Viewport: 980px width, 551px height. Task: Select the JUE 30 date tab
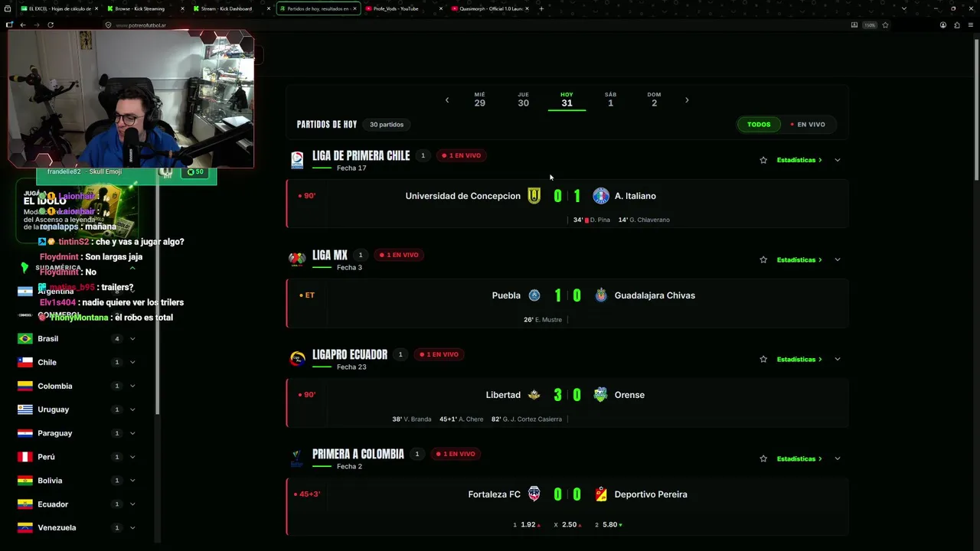click(x=523, y=99)
